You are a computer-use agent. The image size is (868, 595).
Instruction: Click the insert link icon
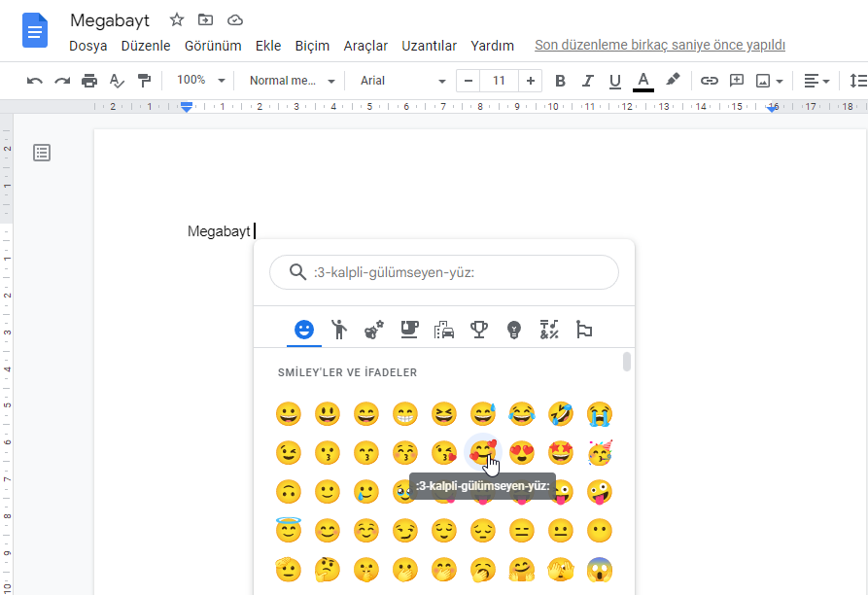point(710,81)
